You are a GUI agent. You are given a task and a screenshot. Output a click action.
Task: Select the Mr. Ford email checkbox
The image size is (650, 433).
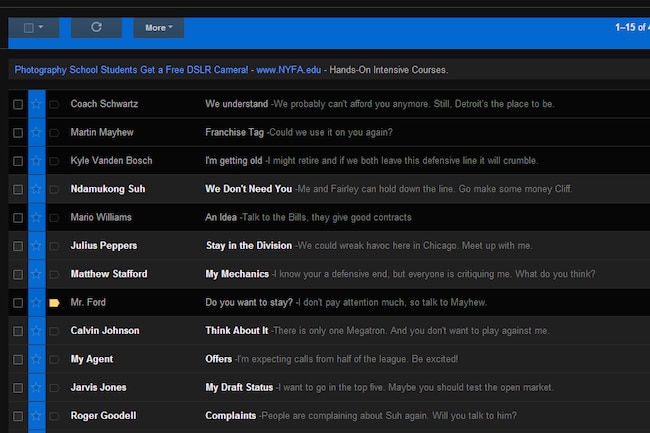pyautogui.click(x=18, y=303)
